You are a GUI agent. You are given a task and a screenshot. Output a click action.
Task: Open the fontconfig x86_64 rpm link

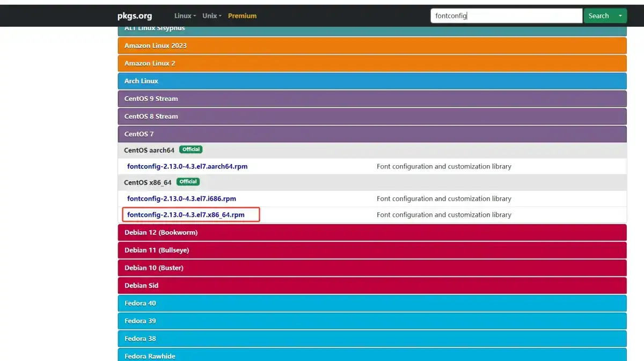click(186, 215)
